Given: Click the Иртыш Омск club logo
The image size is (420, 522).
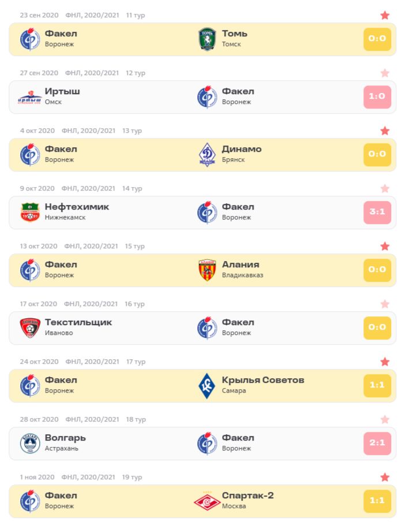Looking at the screenshot, I should (x=30, y=97).
